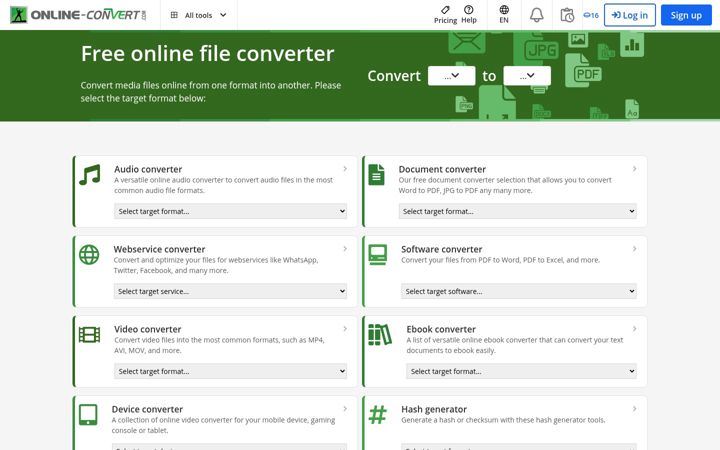Open Video converter target format dropdown
The height and width of the screenshot is (450, 720).
pyautogui.click(x=231, y=371)
